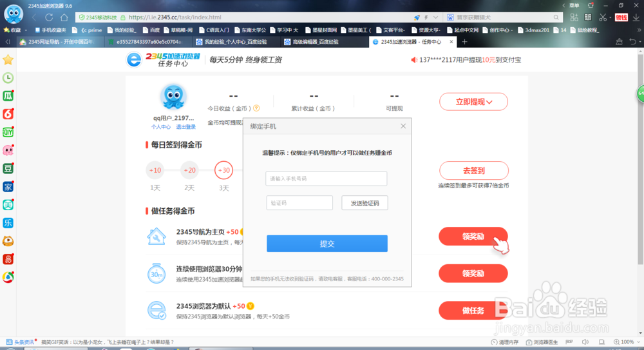Click 领奖励 for 2345导航为主页 task
644x350 pixels.
click(473, 236)
